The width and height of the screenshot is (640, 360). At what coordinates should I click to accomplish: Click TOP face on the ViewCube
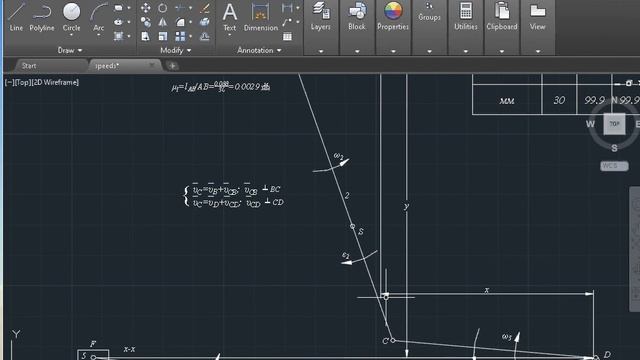(x=614, y=124)
